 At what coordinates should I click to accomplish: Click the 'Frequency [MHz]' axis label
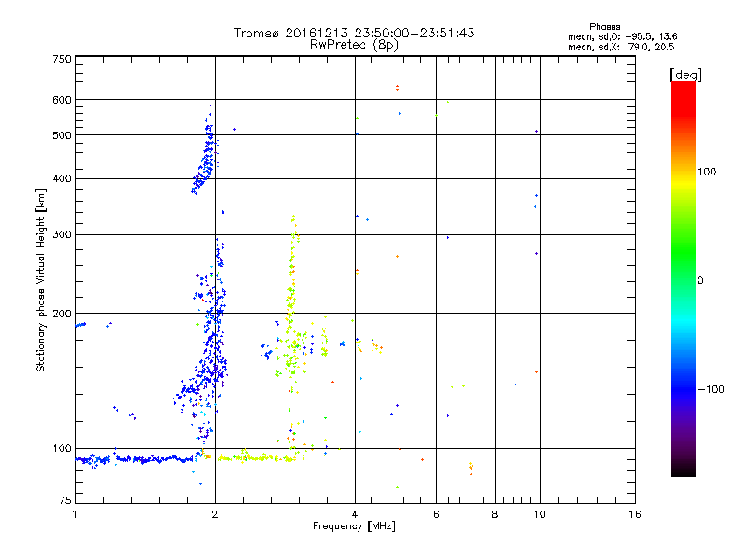point(354,526)
